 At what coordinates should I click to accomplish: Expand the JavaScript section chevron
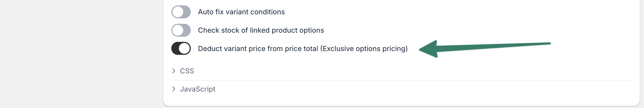pos(174,89)
